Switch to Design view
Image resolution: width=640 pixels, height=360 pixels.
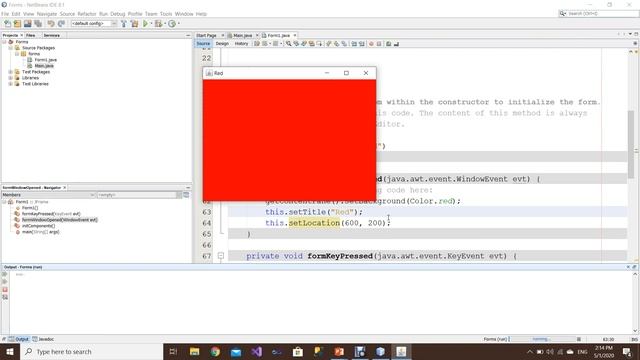coord(222,44)
